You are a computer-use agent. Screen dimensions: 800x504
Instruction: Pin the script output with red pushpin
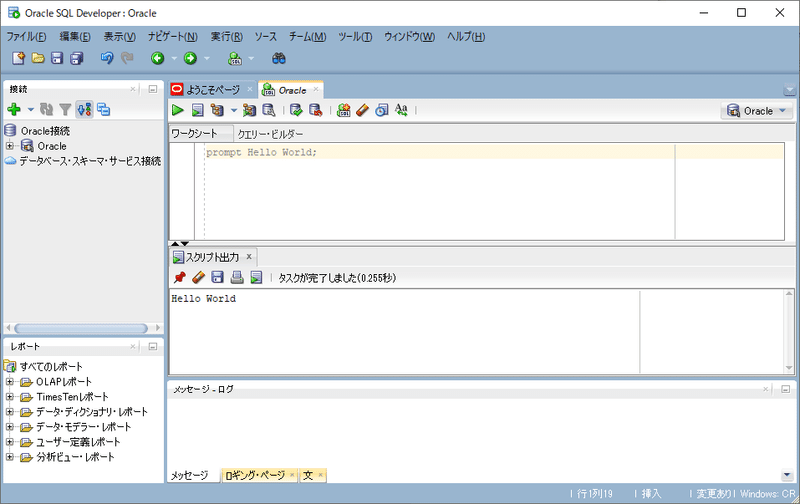point(179,278)
